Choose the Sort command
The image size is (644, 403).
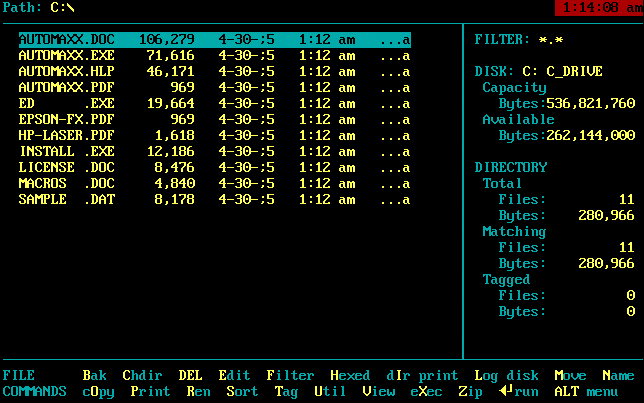click(242, 391)
